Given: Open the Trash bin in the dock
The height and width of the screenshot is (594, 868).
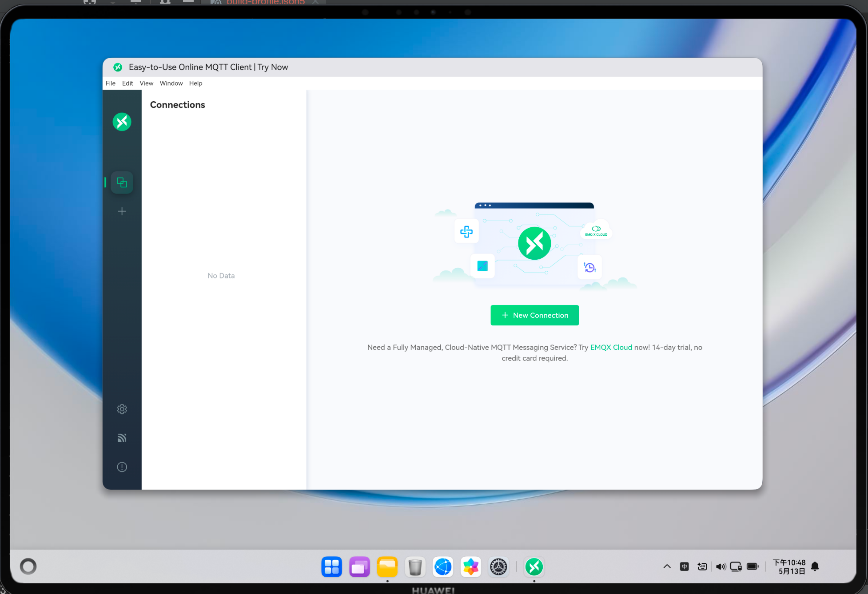Looking at the screenshot, I should point(415,566).
